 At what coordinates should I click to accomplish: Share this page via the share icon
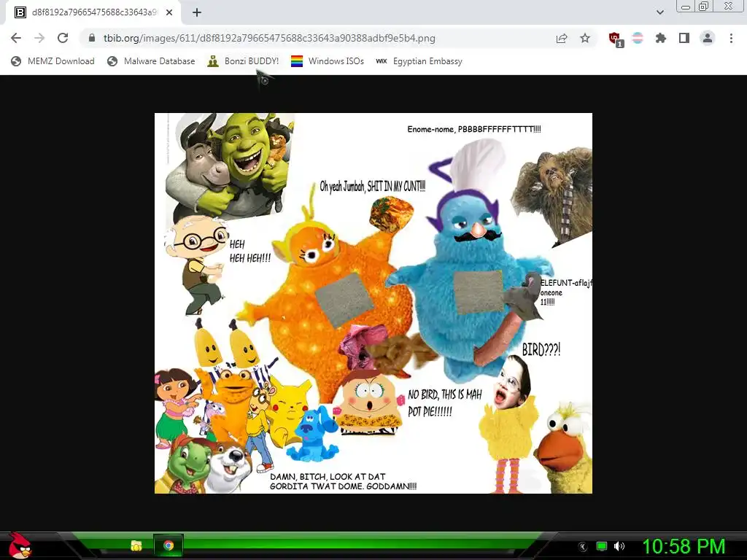pyautogui.click(x=562, y=39)
